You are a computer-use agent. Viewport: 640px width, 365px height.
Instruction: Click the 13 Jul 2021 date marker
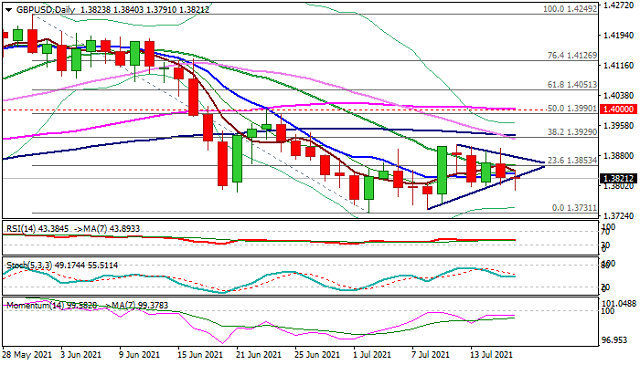pos(490,355)
